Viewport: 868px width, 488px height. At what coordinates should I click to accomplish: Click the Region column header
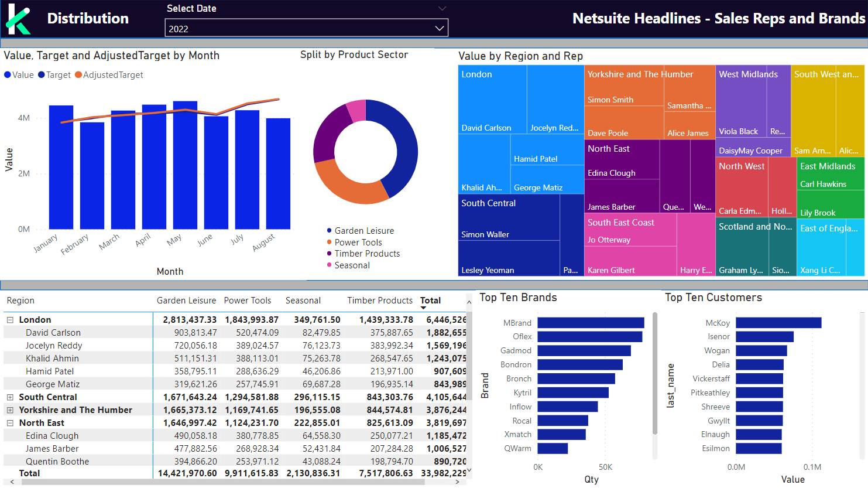(20, 301)
